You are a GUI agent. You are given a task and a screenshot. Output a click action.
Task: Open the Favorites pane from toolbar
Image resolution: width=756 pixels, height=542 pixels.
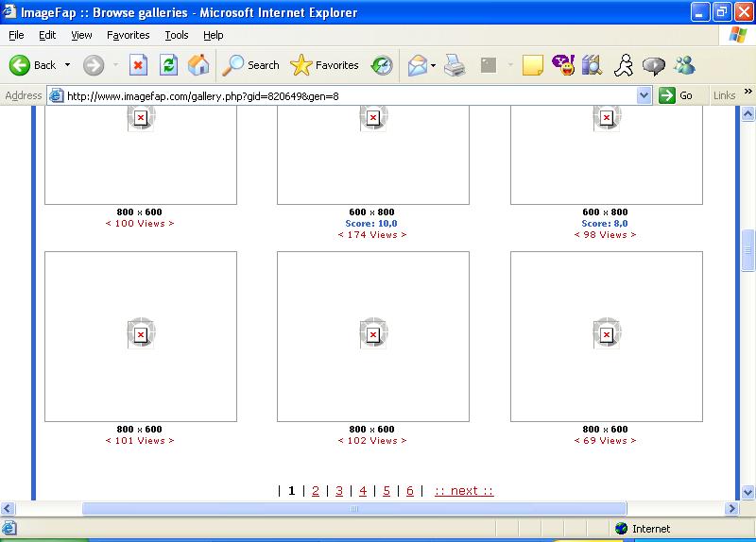[x=325, y=65]
